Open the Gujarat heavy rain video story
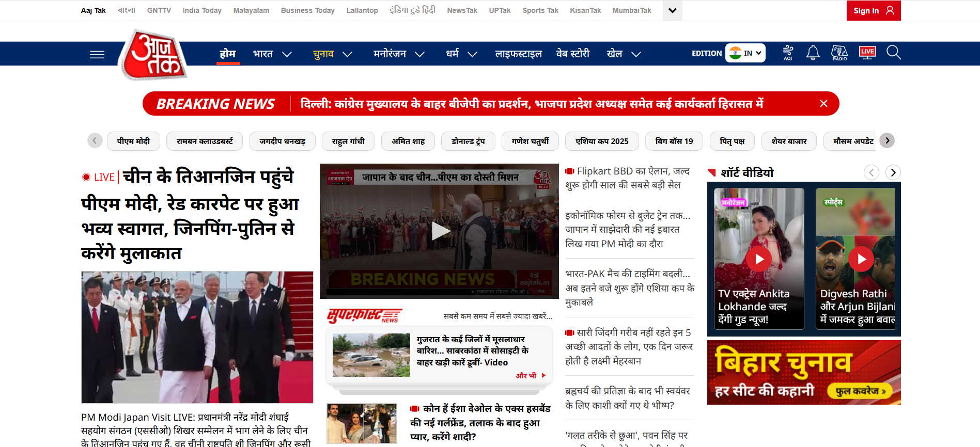Screen dimensions: 980x447 473,351
